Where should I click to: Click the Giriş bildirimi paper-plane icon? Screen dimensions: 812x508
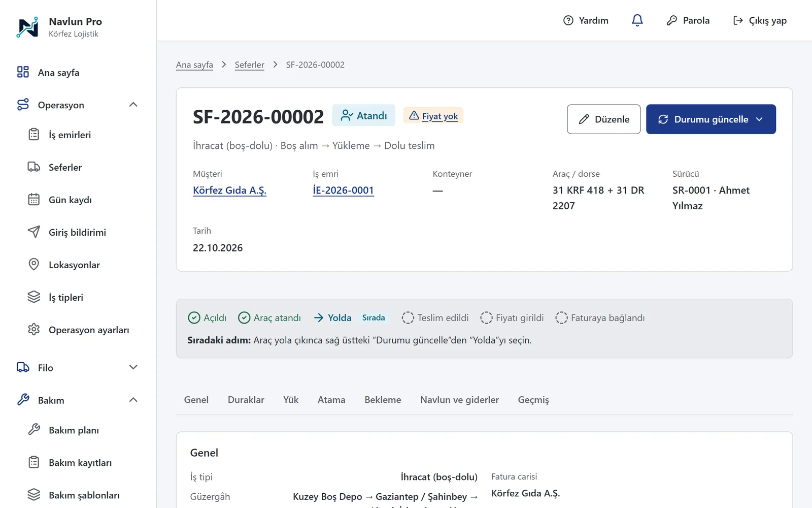point(34,232)
